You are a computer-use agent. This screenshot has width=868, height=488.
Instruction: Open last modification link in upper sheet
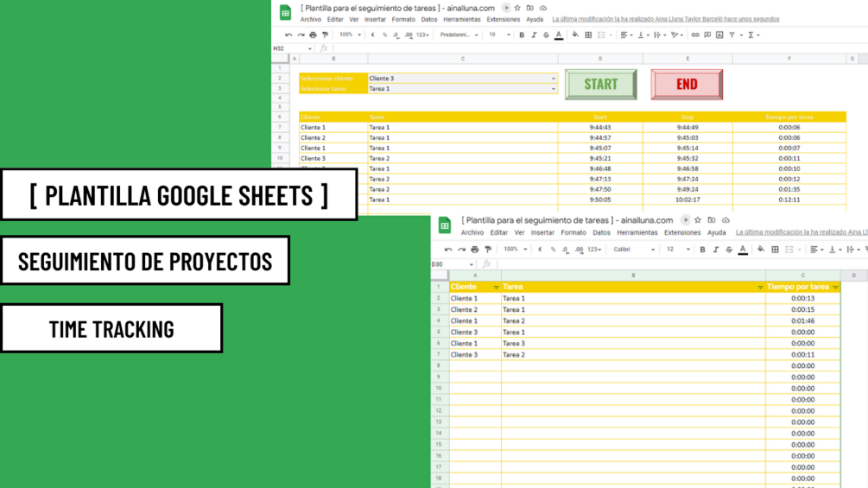(x=665, y=19)
